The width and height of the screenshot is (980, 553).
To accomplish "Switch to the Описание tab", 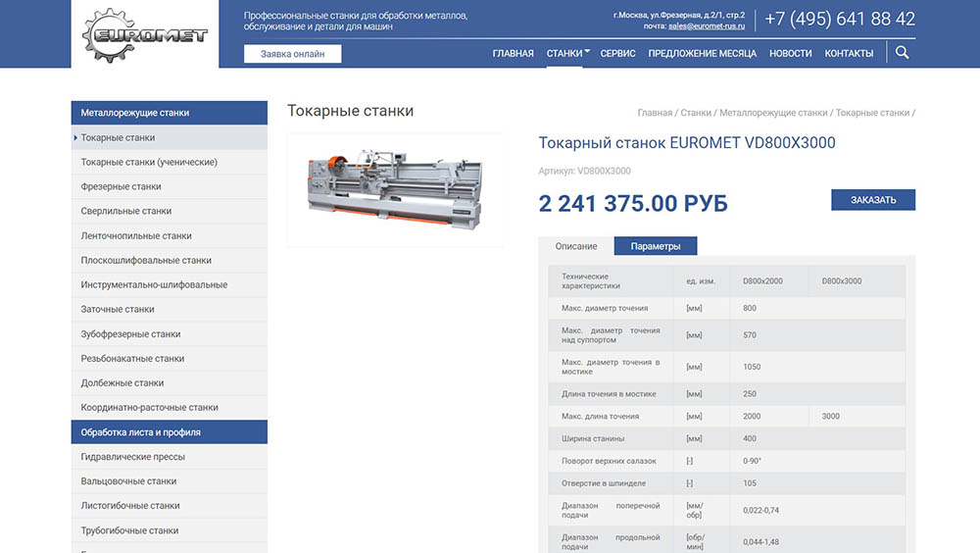I will (x=575, y=246).
